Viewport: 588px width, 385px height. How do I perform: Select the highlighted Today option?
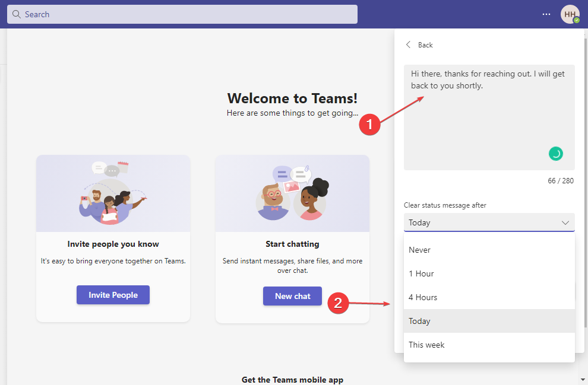pos(489,321)
